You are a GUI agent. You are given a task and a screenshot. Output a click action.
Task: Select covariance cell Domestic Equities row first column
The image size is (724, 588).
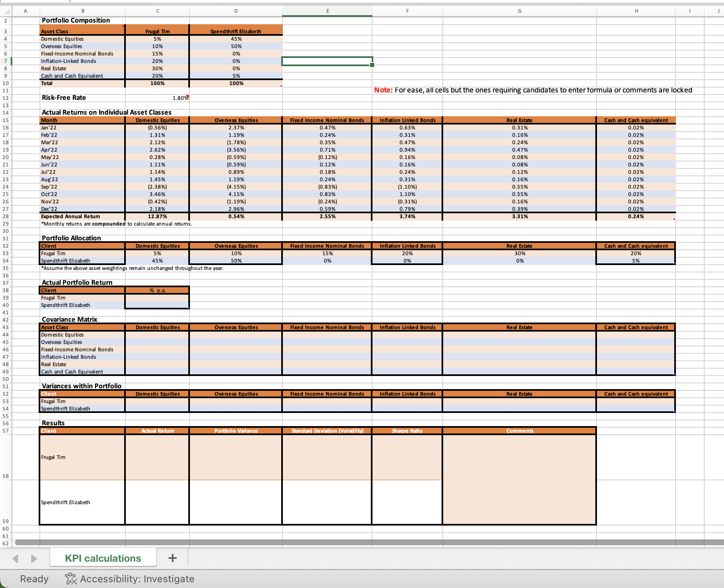(157, 334)
